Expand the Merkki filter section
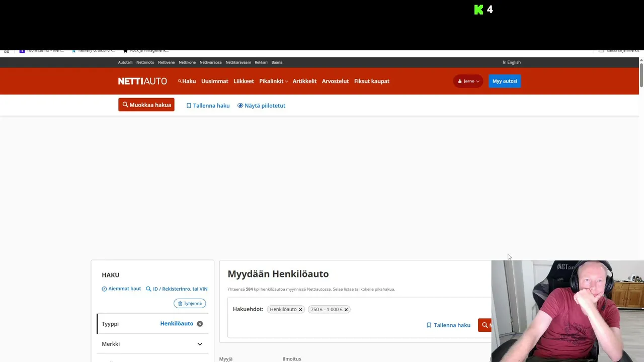This screenshot has height=362, width=644. pos(152,344)
